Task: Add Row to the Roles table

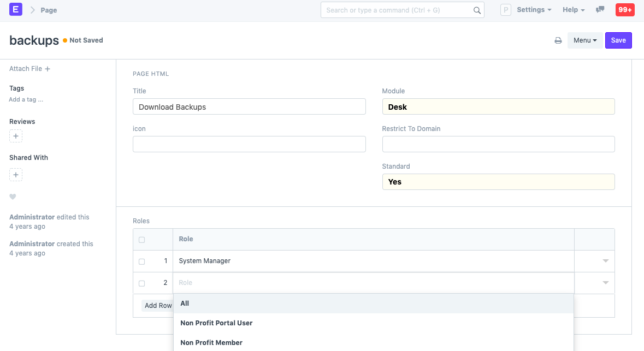Action: [158, 305]
